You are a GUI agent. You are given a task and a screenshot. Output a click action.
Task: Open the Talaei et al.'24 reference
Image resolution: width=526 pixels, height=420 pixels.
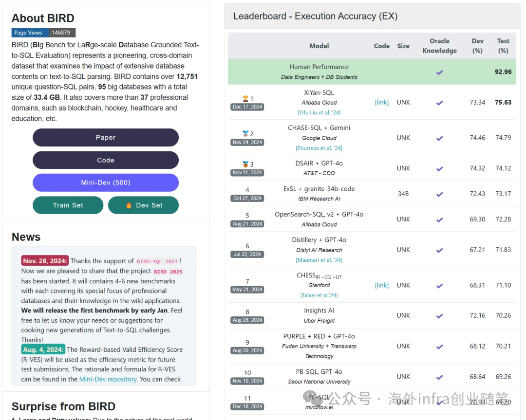pos(319,295)
